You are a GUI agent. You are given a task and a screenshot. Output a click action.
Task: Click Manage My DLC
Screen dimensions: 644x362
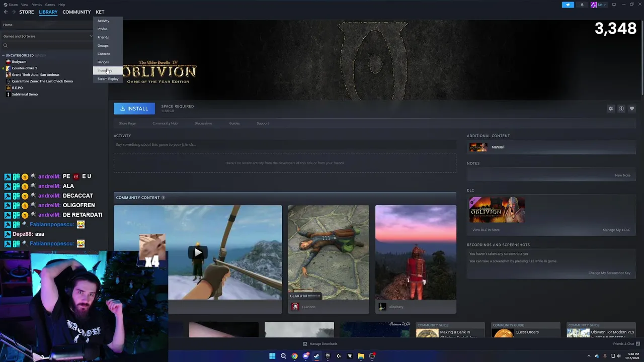[x=616, y=230]
